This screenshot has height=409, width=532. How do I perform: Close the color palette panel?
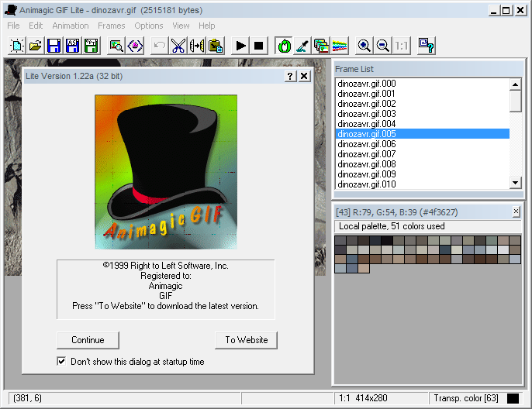click(516, 211)
